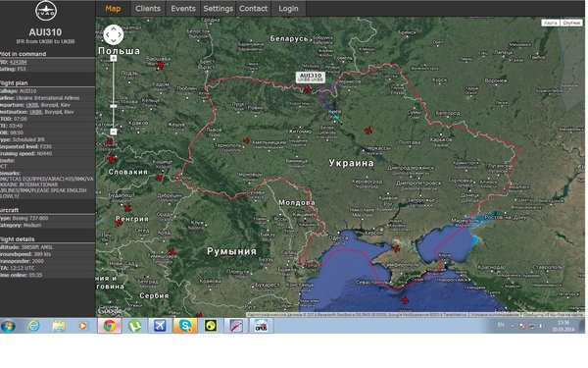Pan the map down with the pan control
Viewport: 588px width, 368px height.
coord(114,41)
